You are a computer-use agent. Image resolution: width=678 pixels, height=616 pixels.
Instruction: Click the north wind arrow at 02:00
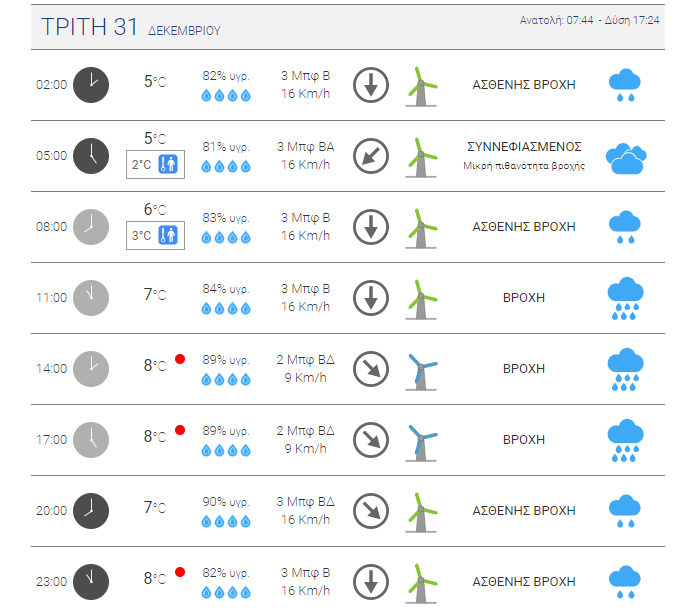click(371, 85)
